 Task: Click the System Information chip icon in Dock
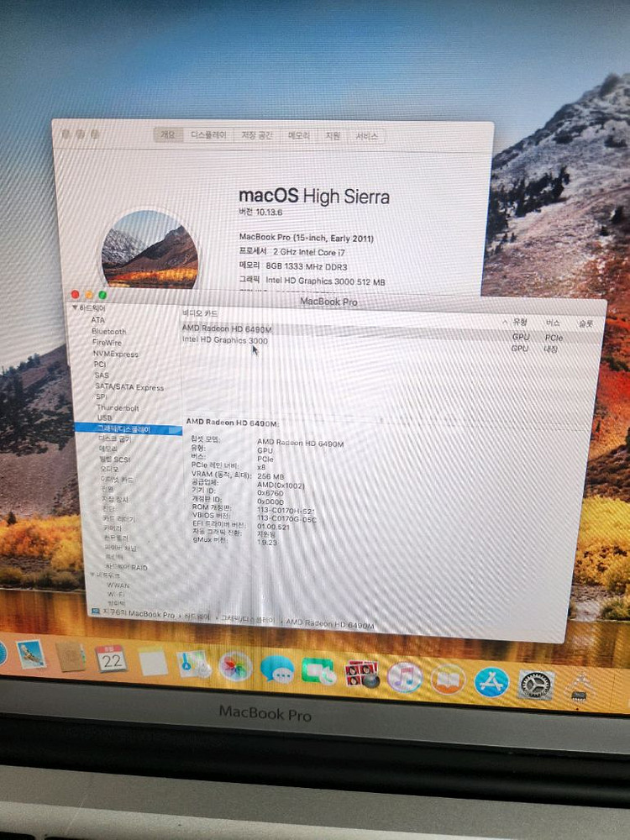(x=580, y=688)
